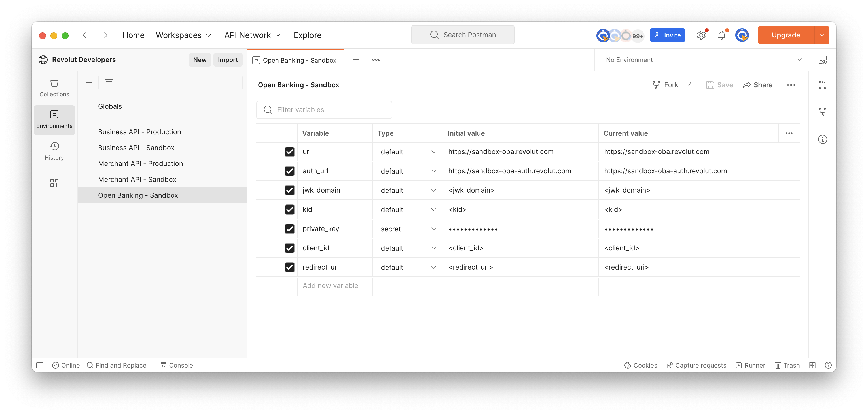
Task: Change secret type dropdown for private_key
Action: pos(408,229)
